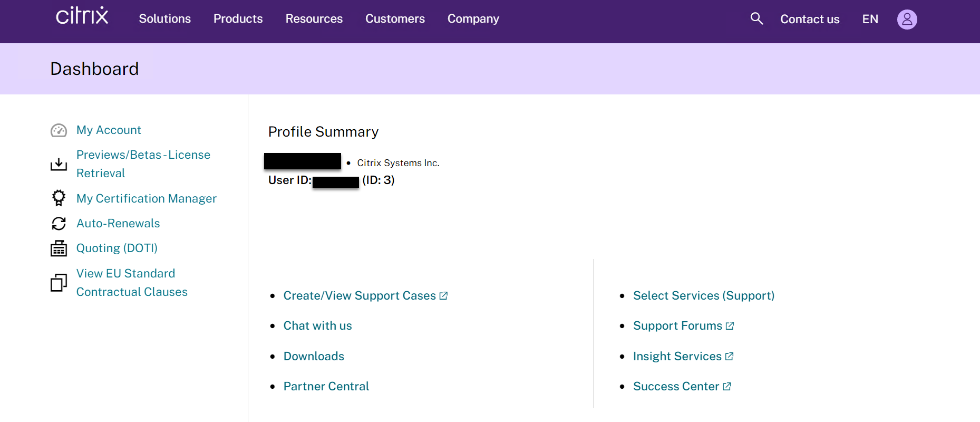Click the Citrix logo
The height and width of the screenshot is (422, 980).
(x=82, y=16)
